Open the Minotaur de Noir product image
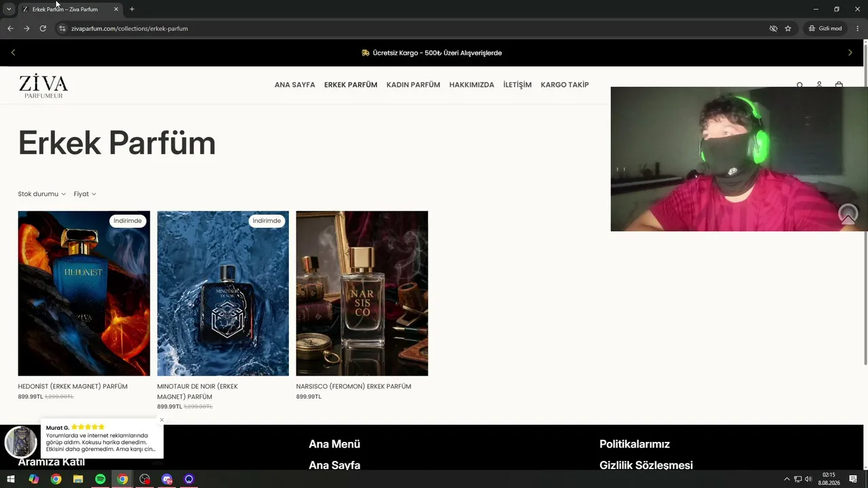 [x=223, y=293]
